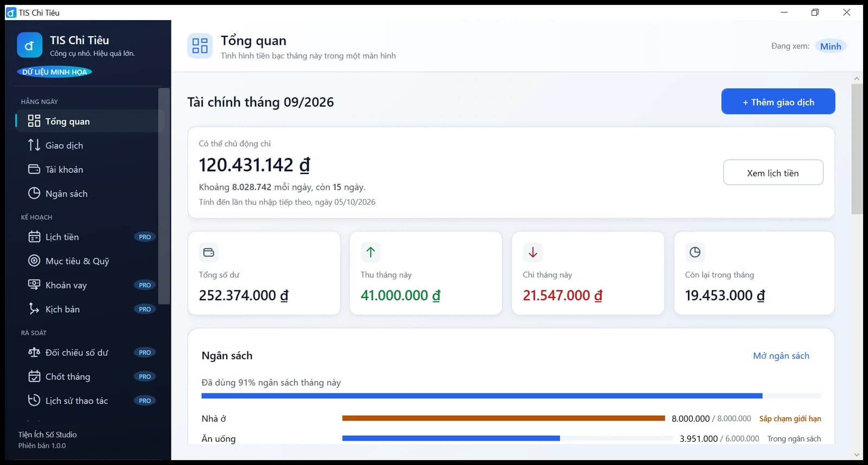This screenshot has height=465, width=868.
Task: Click the header Tổng quan grid icon
Action: click(x=200, y=46)
